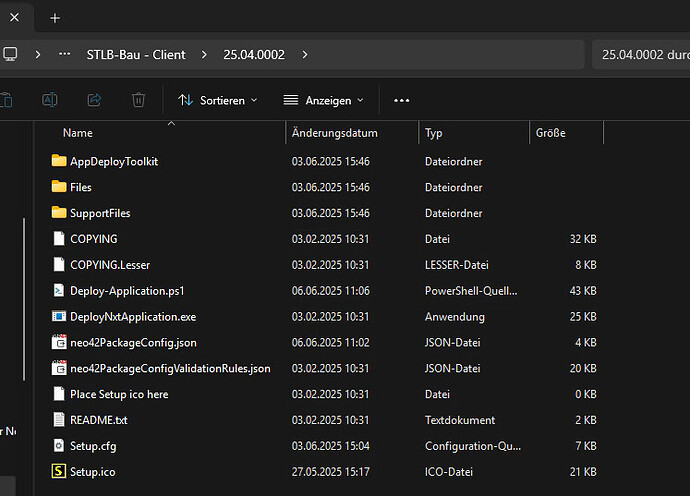Screen dimensions: 690x496
Task: Click the Setup.cfg configuration icon
Action: (59, 446)
